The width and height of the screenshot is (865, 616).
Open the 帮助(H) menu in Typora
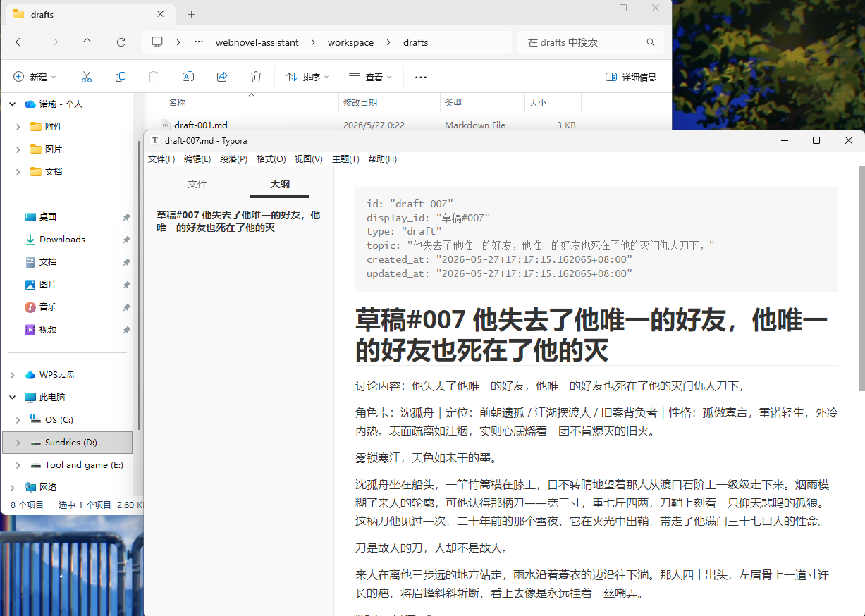tap(382, 159)
